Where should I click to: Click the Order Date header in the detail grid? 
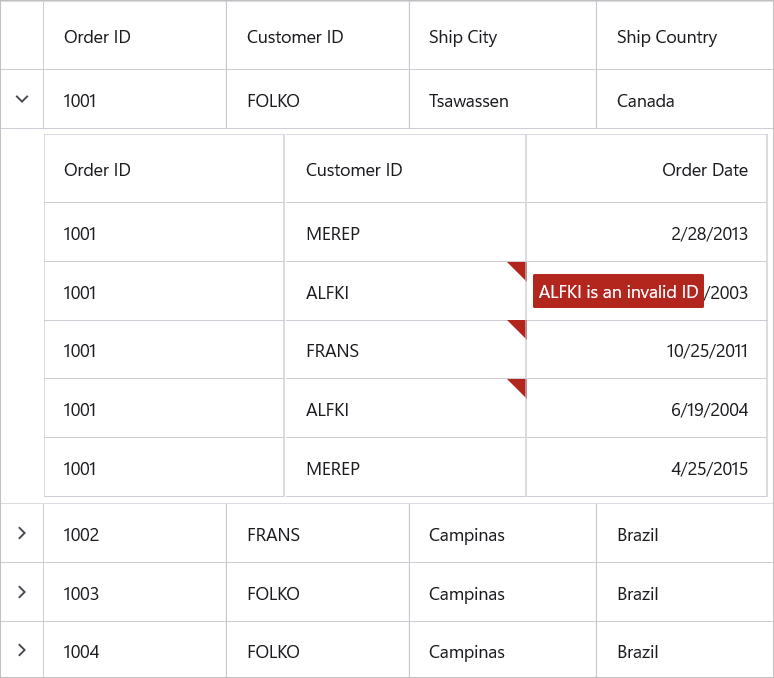(704, 170)
